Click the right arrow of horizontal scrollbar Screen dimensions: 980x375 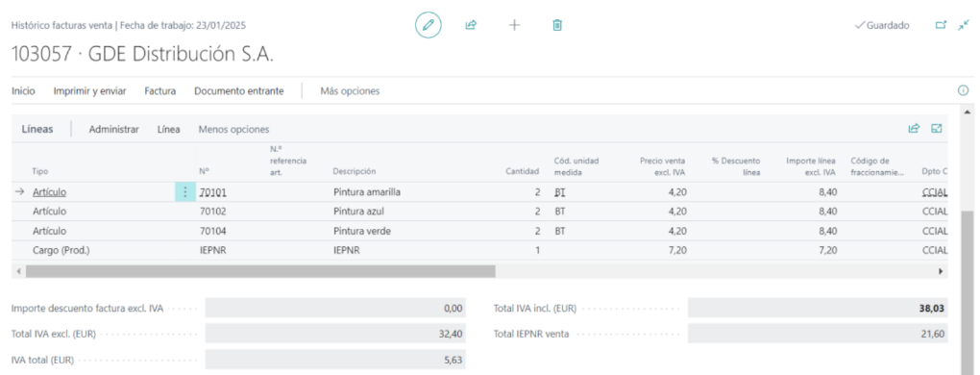tap(941, 272)
